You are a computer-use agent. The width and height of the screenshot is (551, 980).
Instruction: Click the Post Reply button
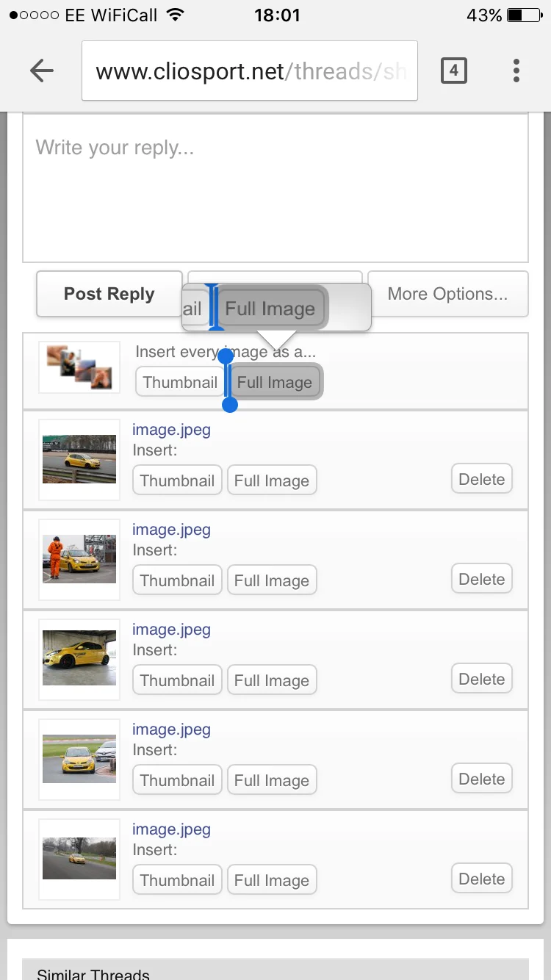[x=109, y=294]
